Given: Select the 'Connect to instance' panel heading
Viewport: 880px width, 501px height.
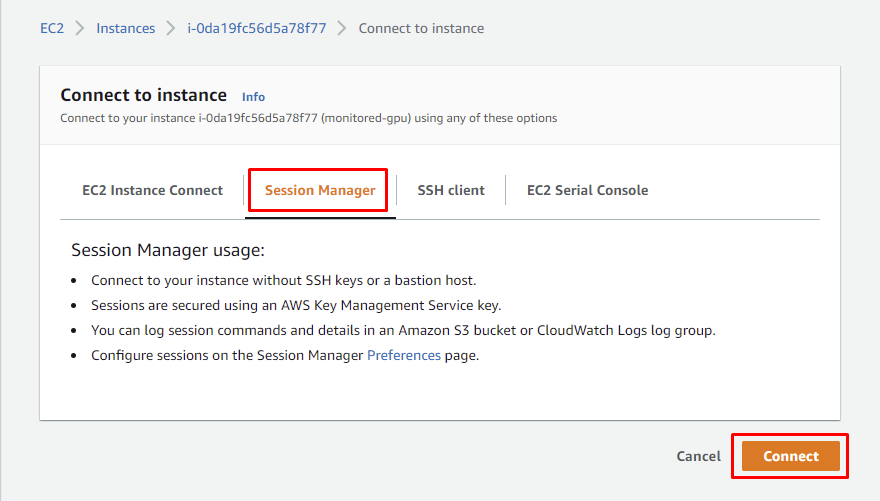Looking at the screenshot, I should click(x=144, y=95).
